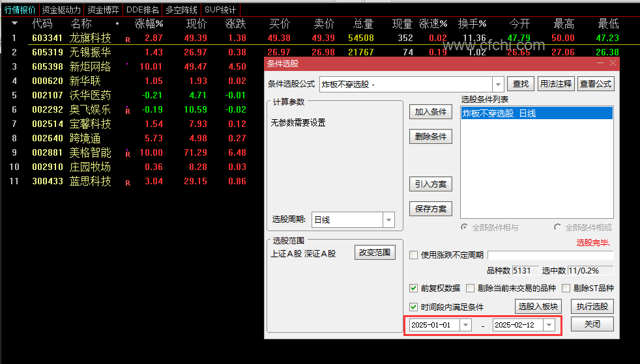
Task: Sort by the 涨幅% column header
Action: 149,24
